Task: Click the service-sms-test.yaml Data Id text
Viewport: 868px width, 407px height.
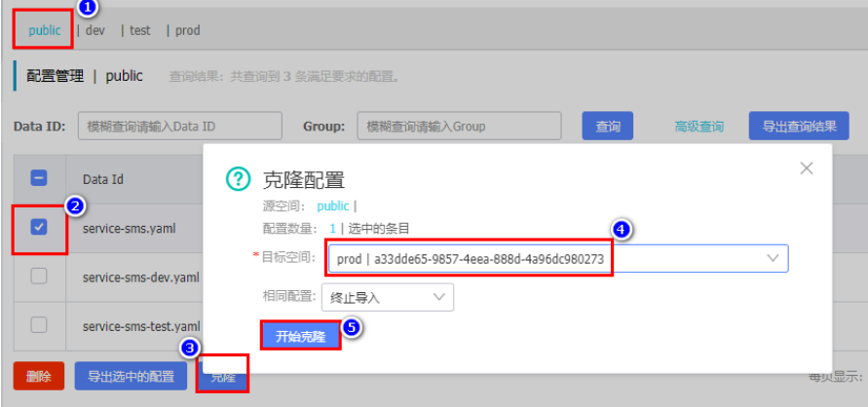Action: tap(141, 326)
